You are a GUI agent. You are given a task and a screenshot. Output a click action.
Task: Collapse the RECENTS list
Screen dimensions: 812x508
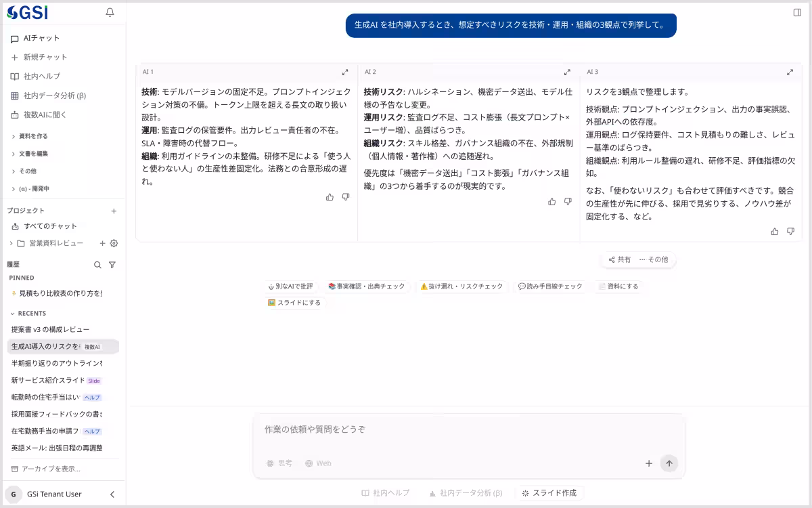click(x=28, y=314)
